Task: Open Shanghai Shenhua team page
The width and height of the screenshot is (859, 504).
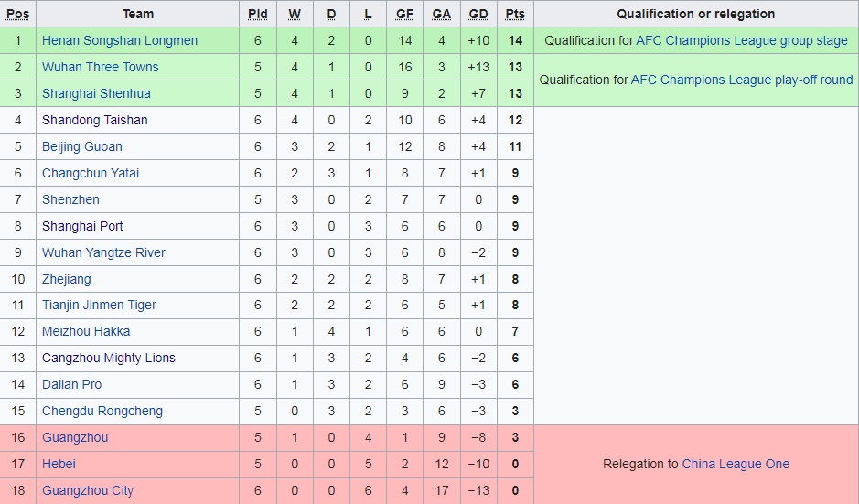Action: coord(96,93)
